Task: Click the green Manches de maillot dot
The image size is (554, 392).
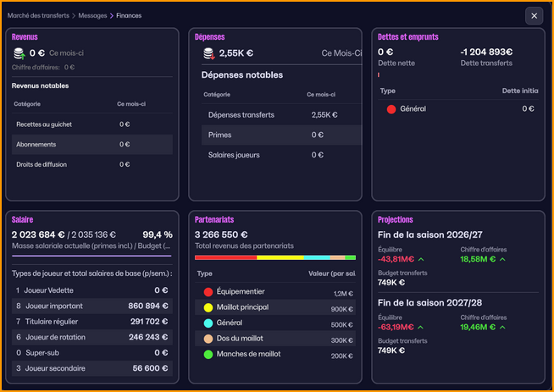Action: pyautogui.click(x=208, y=356)
